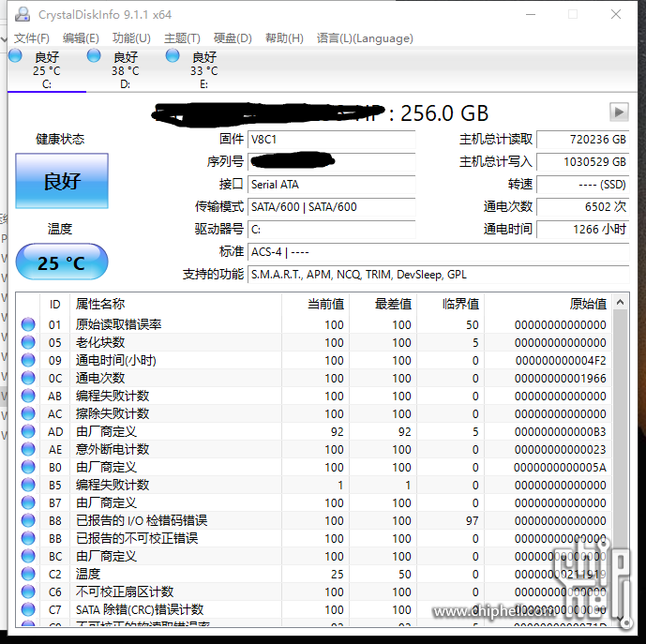Open the 帮助(H) menu
646x644 pixels.
point(284,38)
